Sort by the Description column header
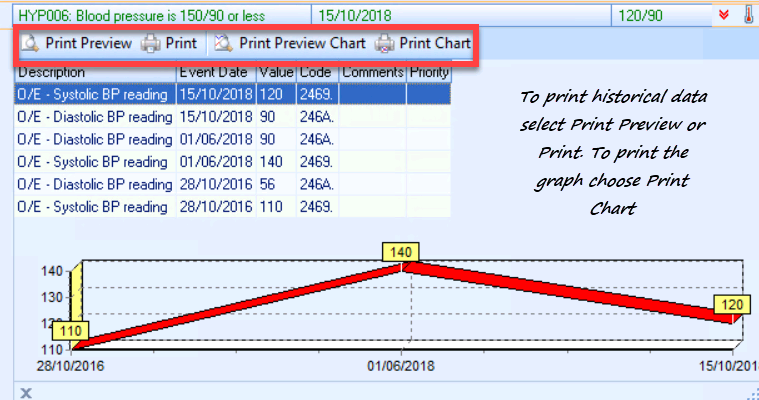759x400 pixels. click(x=94, y=73)
